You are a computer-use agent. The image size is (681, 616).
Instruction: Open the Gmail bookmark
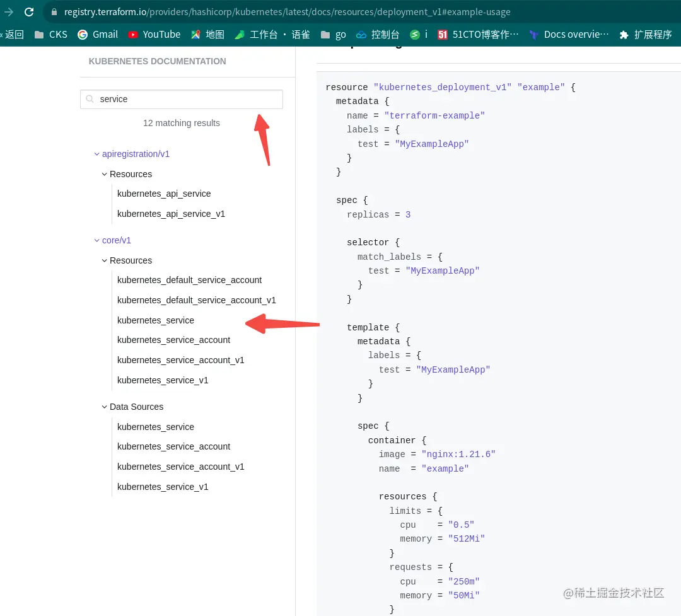[x=98, y=34]
